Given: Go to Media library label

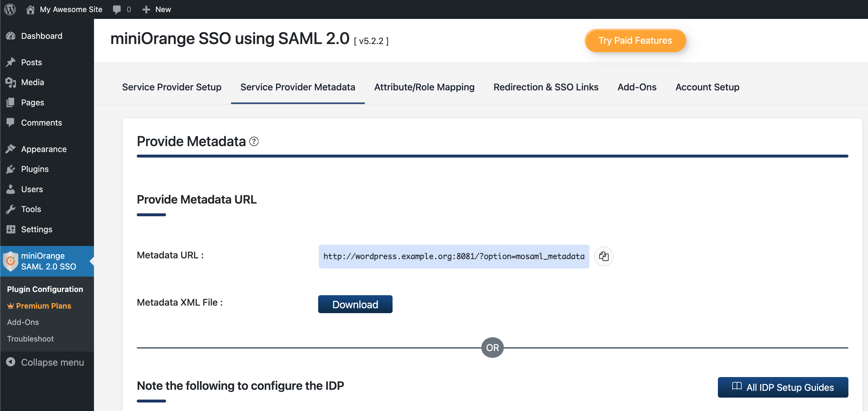Looking at the screenshot, I should click(32, 82).
